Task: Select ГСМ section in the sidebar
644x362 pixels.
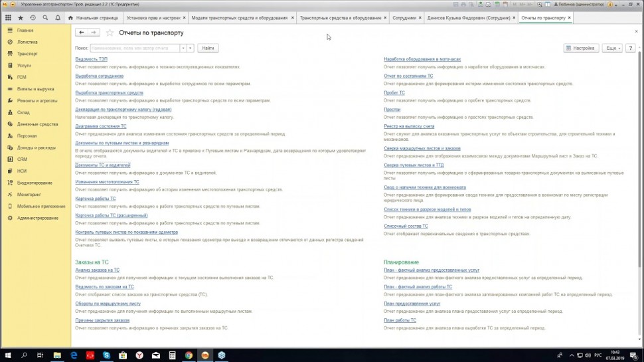Action: pyautogui.click(x=22, y=77)
